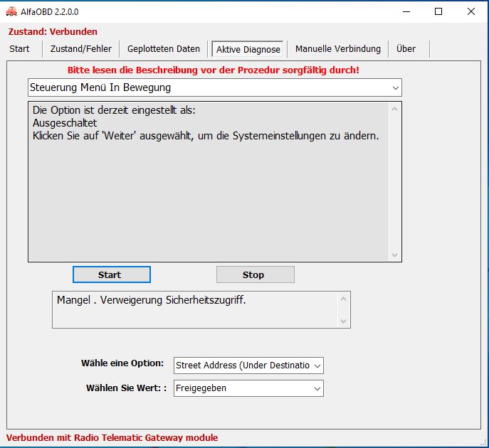Click the description box scroll down arrow
The image size is (489, 448).
tap(395, 255)
